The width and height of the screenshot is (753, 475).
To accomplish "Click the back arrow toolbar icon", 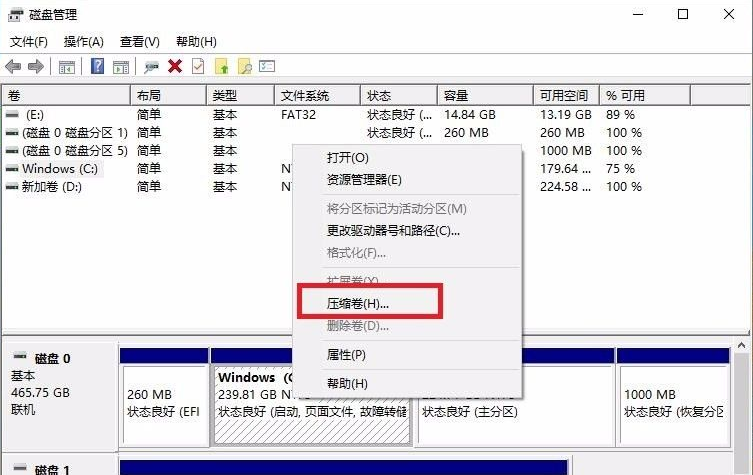I will point(13,67).
